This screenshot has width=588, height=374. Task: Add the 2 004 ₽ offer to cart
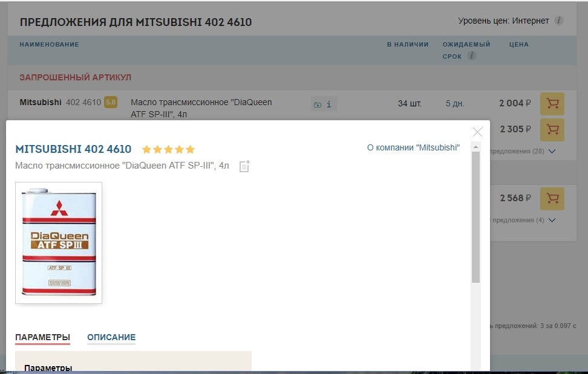point(552,103)
